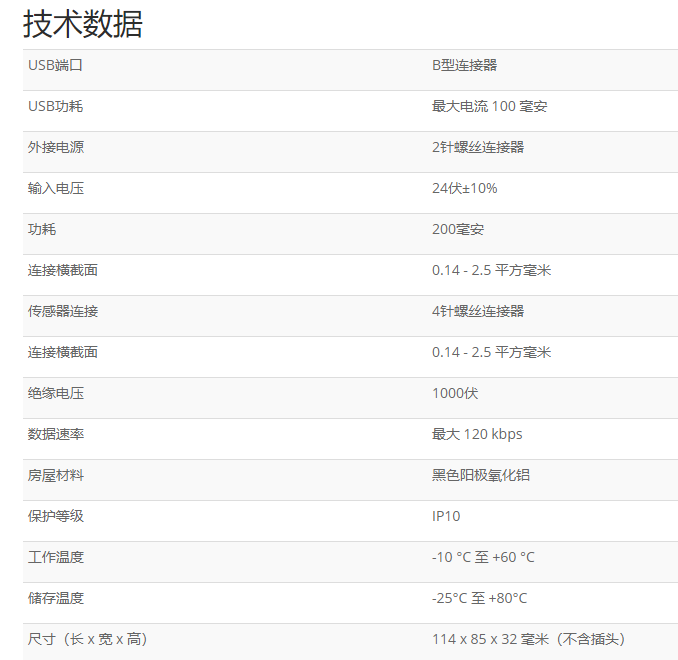Select the 2针螺丝连接器 value

click(478, 147)
